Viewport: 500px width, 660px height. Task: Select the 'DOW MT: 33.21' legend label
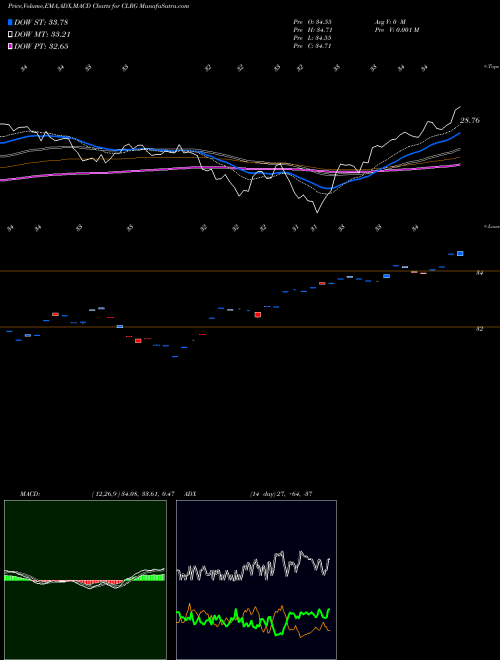click(x=42, y=35)
